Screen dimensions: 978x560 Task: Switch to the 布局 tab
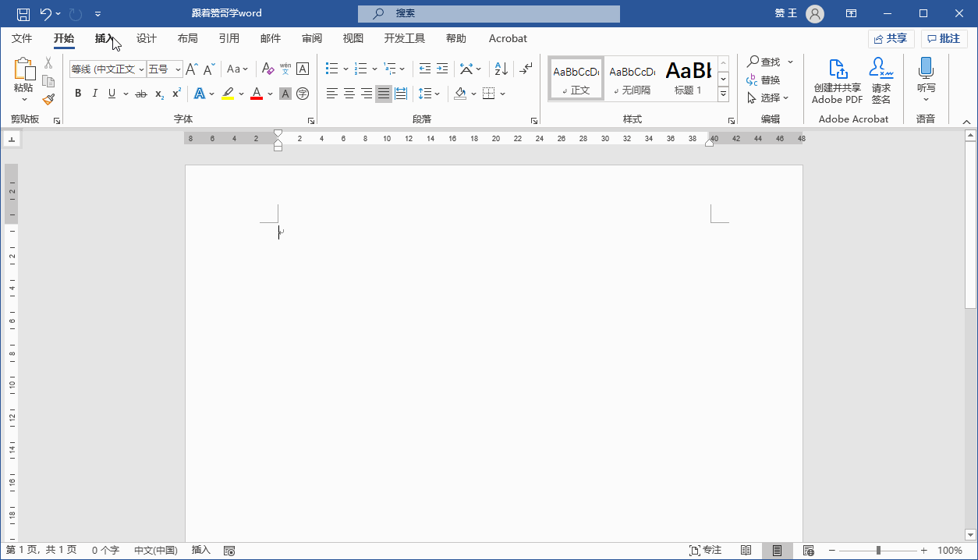[187, 38]
